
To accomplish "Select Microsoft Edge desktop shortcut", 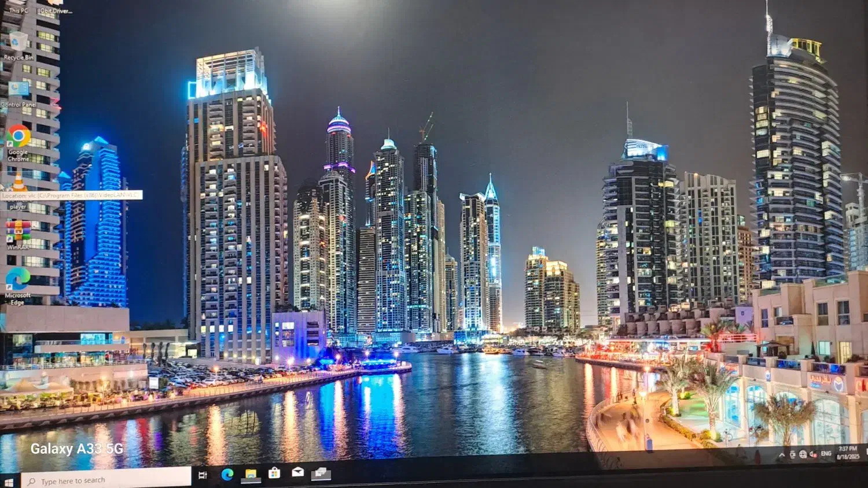I will (x=18, y=279).
